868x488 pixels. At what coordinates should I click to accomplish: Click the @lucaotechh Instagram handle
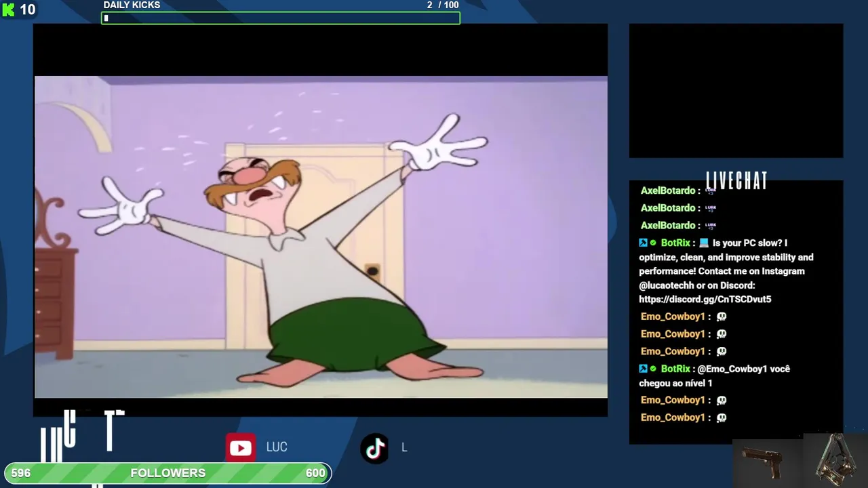click(x=666, y=285)
